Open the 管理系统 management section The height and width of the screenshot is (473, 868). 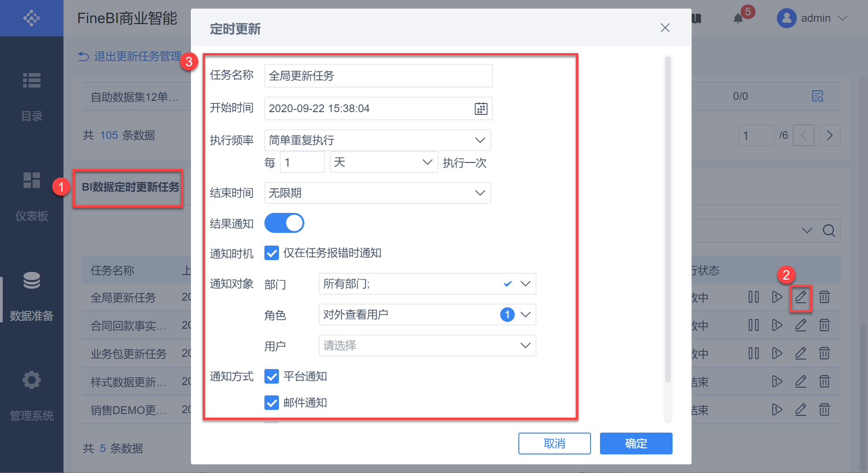point(32,396)
